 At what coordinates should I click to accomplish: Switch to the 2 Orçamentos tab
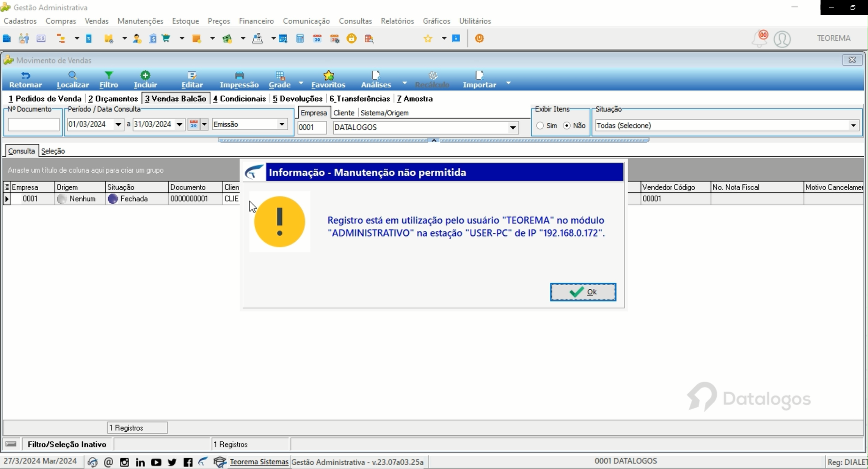(x=113, y=99)
